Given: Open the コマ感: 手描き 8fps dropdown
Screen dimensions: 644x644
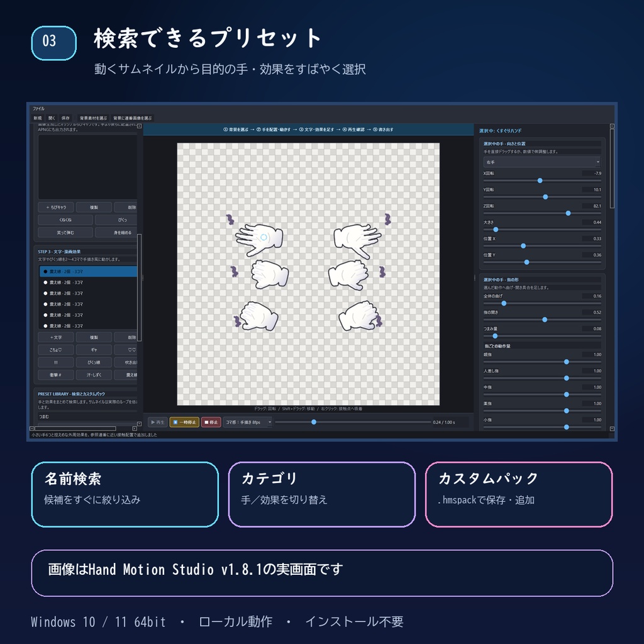Looking at the screenshot, I should (248, 422).
